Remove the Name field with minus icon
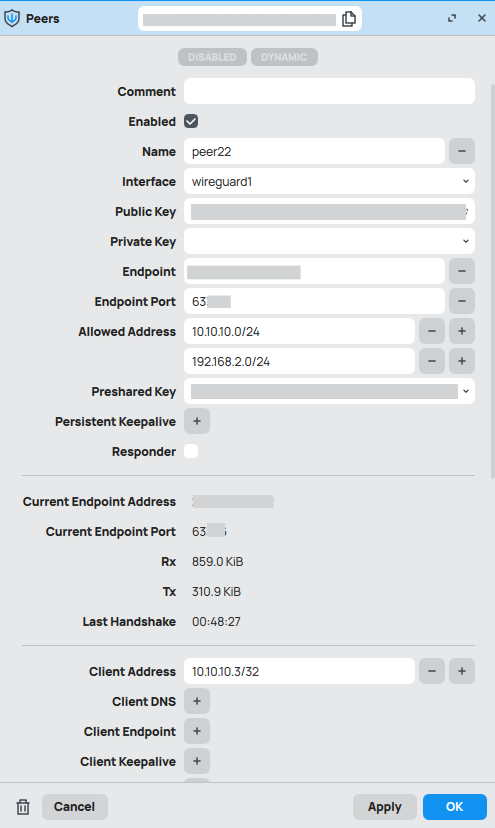Image resolution: width=495 pixels, height=828 pixels. click(x=462, y=152)
